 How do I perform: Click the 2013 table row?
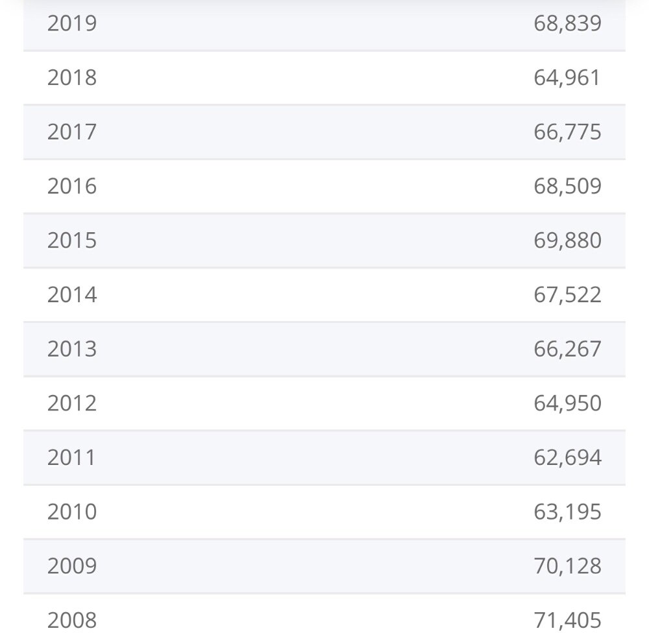[324, 349]
